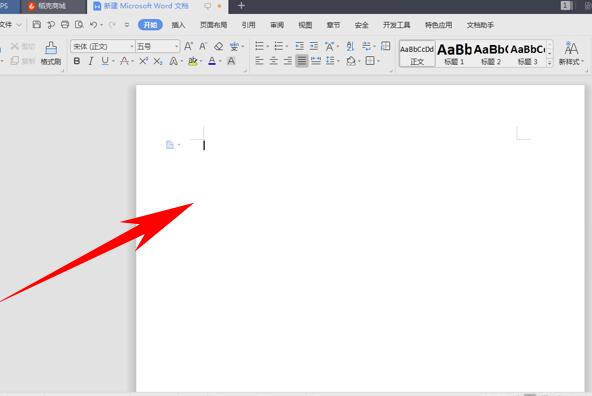Select the Format Painter tool
This screenshot has width=592, height=396.
(51, 53)
